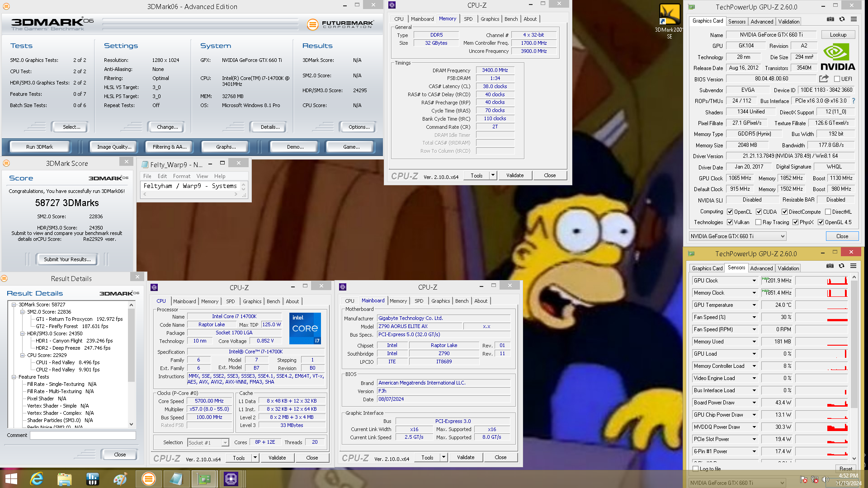868x488 pixels.
Task: Toggle PhysX checkbox
Action: coord(795,222)
